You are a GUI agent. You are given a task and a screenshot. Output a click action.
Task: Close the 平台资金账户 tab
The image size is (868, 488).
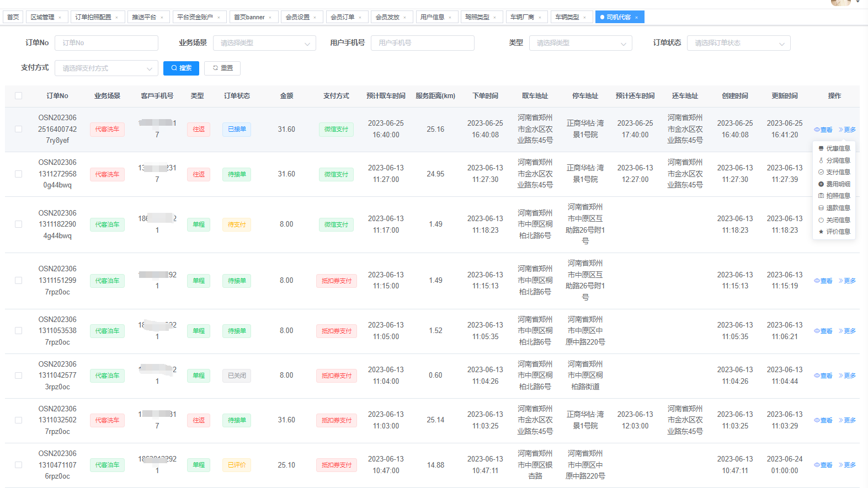[x=219, y=18]
